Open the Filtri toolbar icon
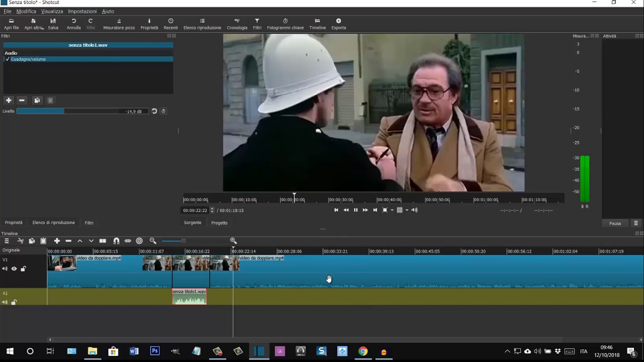 click(257, 21)
